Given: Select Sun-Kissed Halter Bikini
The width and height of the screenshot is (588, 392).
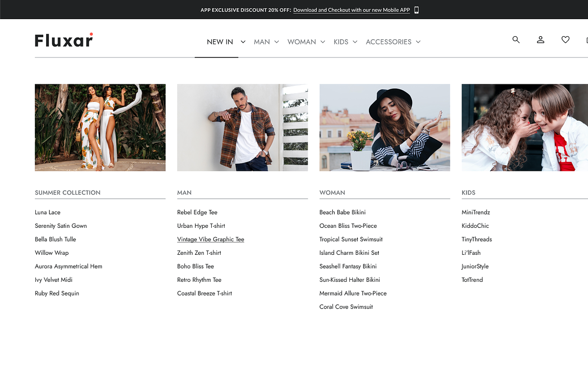Looking at the screenshot, I should pos(350,280).
